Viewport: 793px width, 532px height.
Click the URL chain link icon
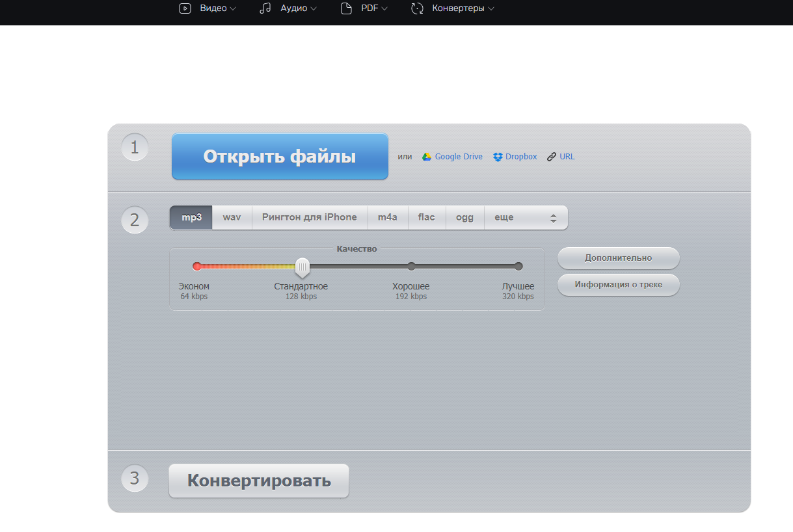[x=552, y=157]
